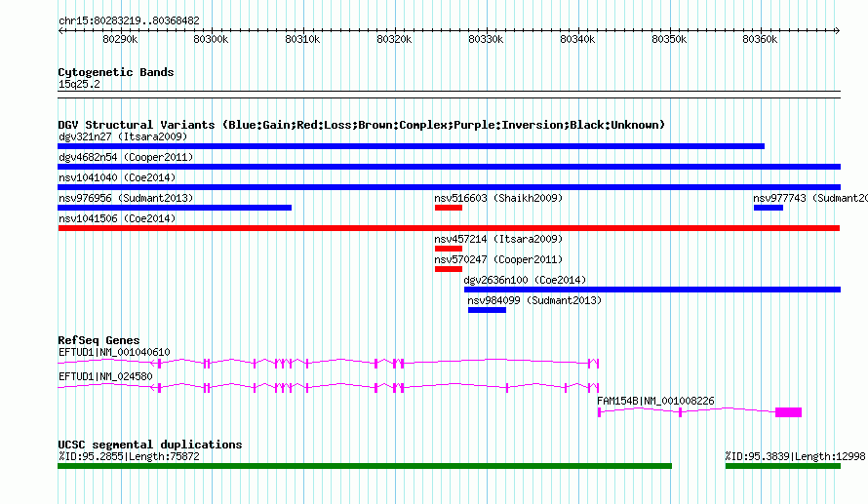Click the nsv977743 variant label
The image size is (868, 504).
[x=810, y=198]
